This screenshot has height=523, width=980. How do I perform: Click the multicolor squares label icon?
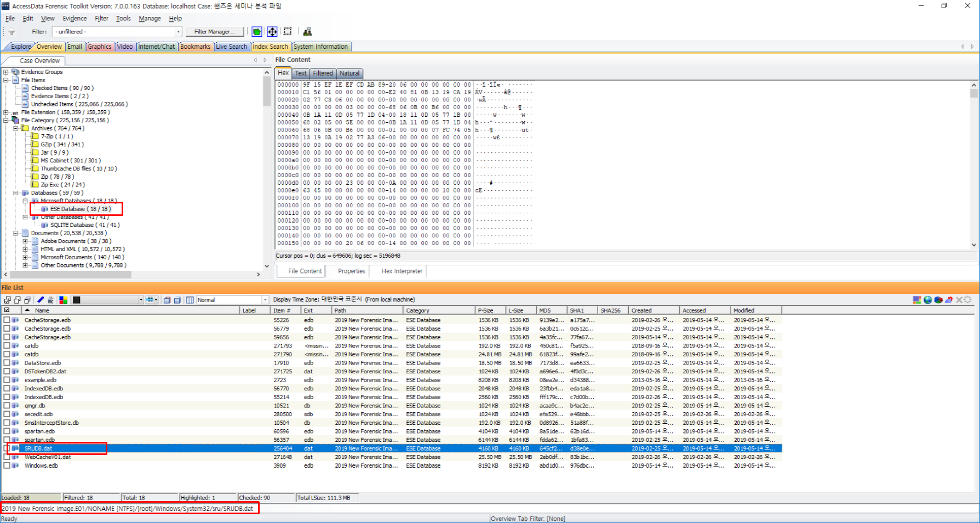point(64,300)
